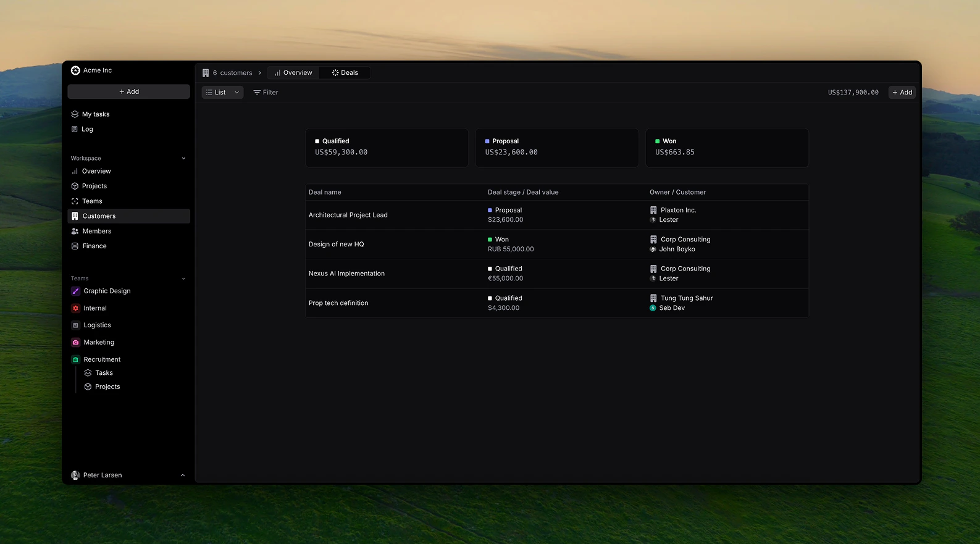Click the Deal name column header
This screenshot has height=544, width=980.
coord(325,192)
